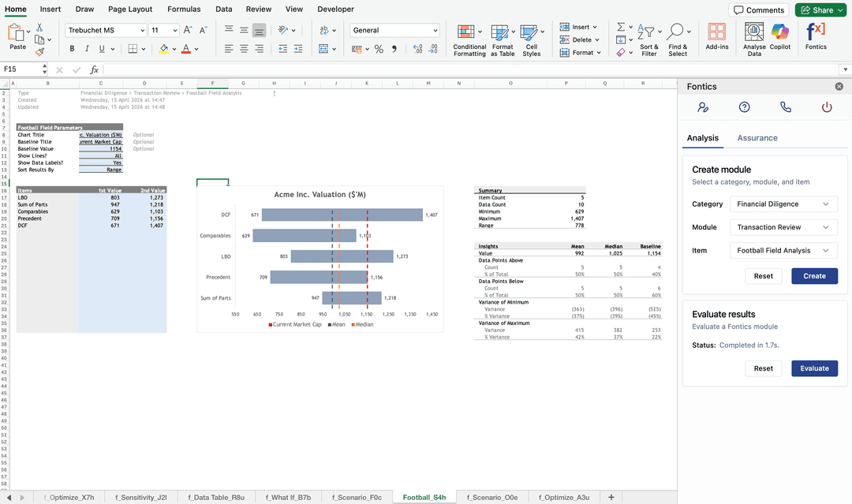This screenshot has height=504, width=852.
Task: Switch to f_Scenario_F0c sheet tab
Action: 357,498
